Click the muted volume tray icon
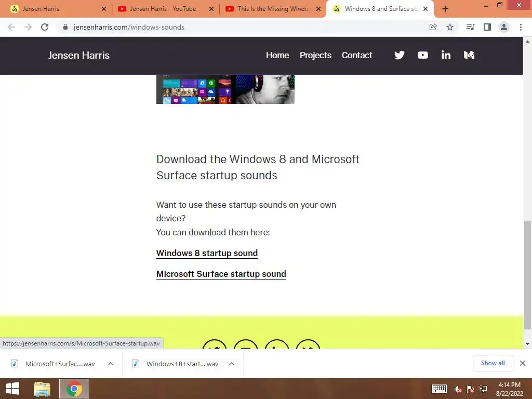Image resolution: width=532 pixels, height=399 pixels. click(458, 389)
